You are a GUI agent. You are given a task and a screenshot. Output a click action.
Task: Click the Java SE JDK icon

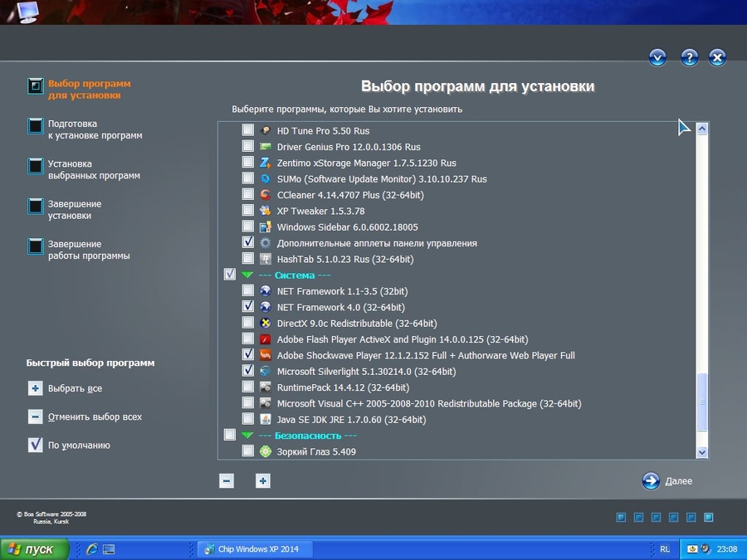[x=266, y=420]
